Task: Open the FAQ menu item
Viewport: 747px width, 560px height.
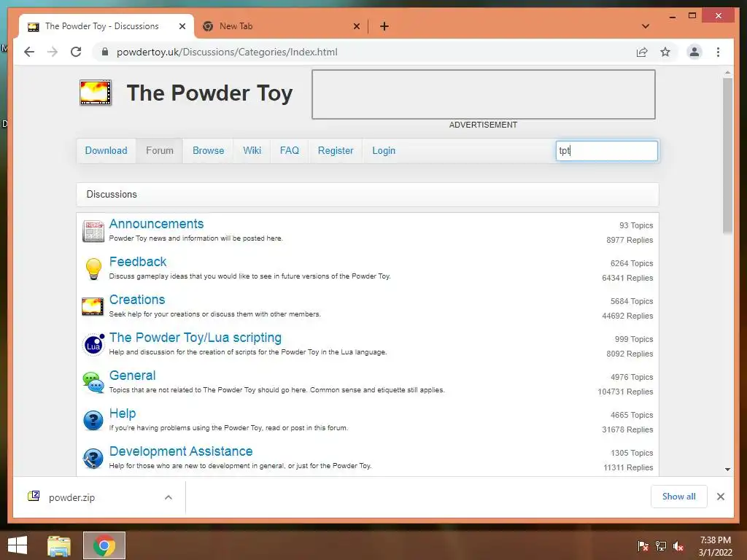Action: click(289, 150)
